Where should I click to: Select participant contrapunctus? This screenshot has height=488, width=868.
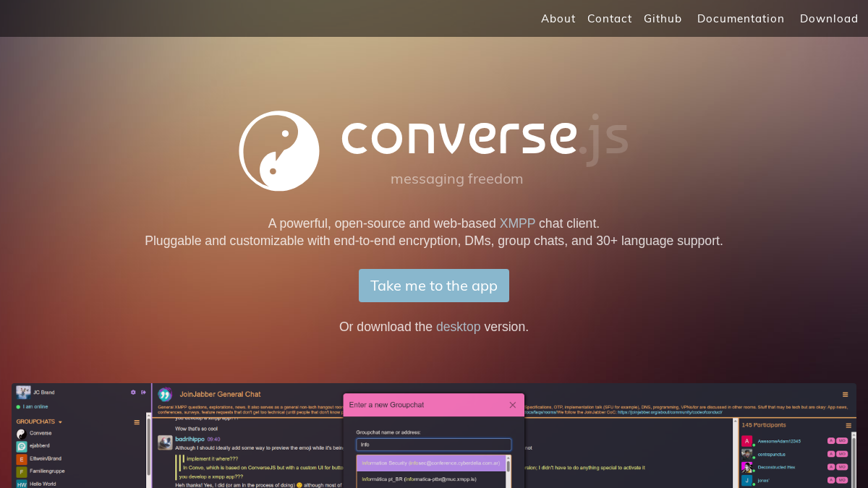click(771, 454)
